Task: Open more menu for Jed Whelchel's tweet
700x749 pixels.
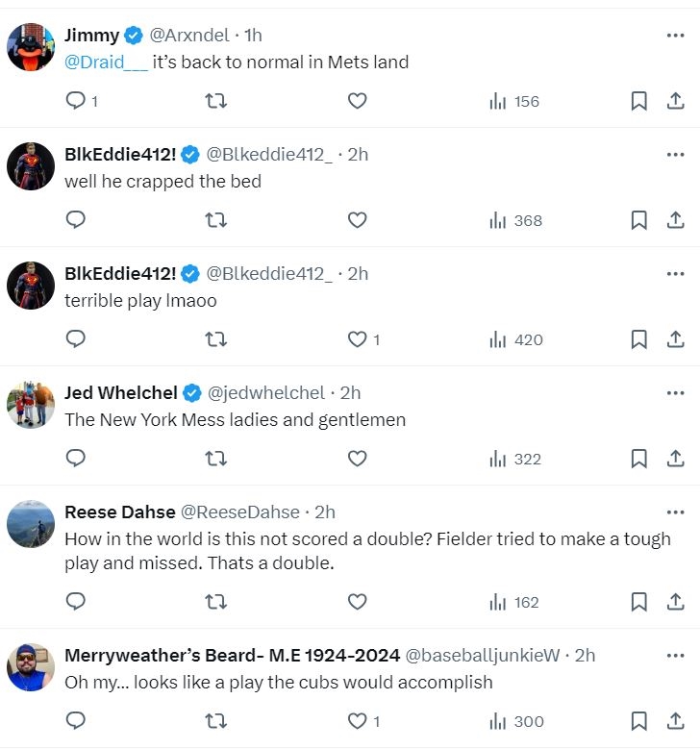Action: (675, 393)
